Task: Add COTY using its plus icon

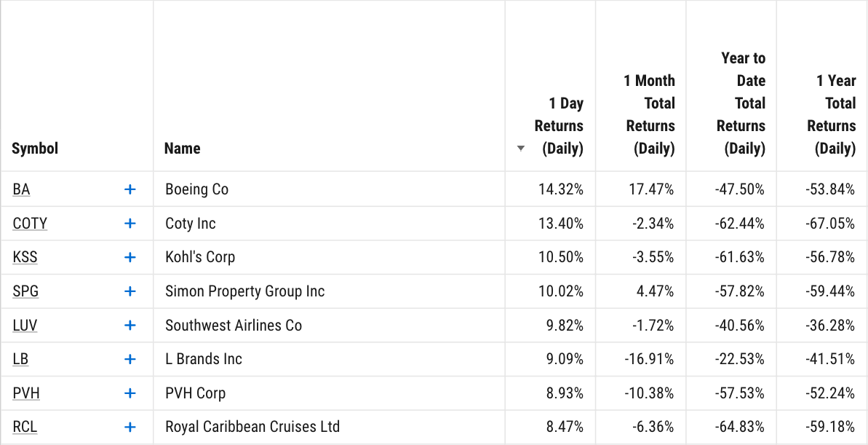Action: (130, 224)
